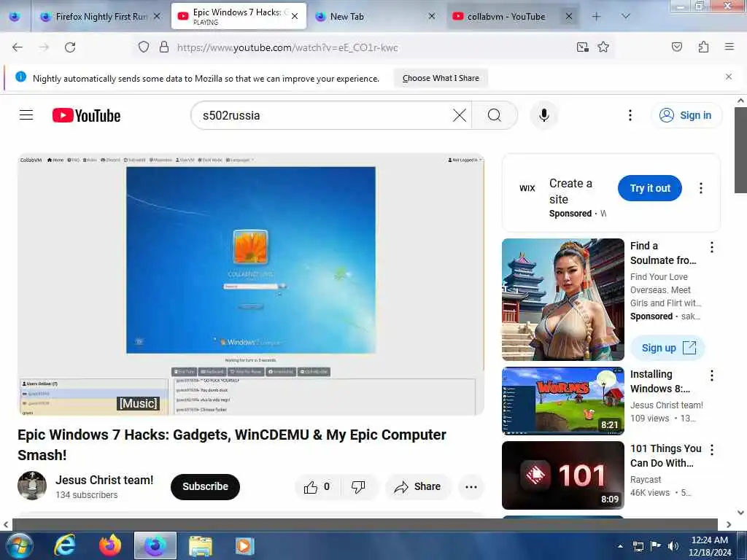This screenshot has height=560, width=747.
Task: Search with your voice microphone button
Action: [543, 115]
